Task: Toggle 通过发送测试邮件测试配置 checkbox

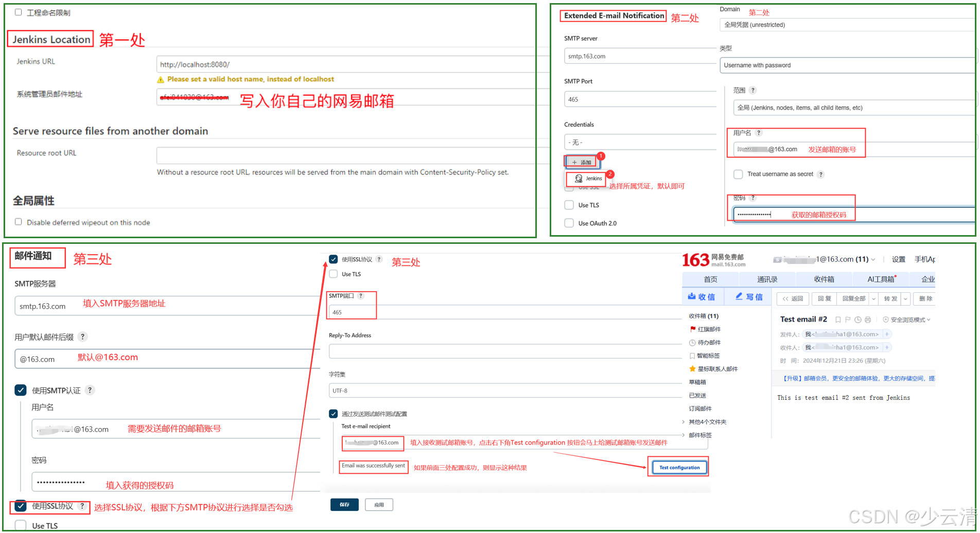Action: tap(334, 414)
